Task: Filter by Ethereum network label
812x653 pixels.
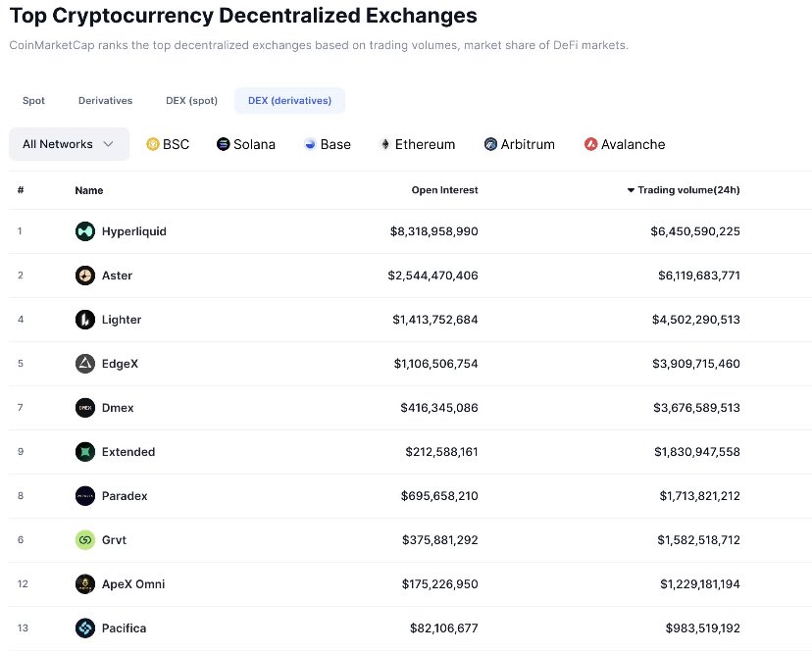Action: pyautogui.click(x=426, y=144)
